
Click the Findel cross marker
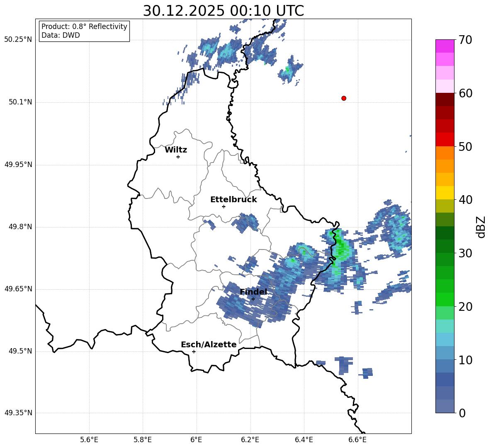tap(253, 299)
